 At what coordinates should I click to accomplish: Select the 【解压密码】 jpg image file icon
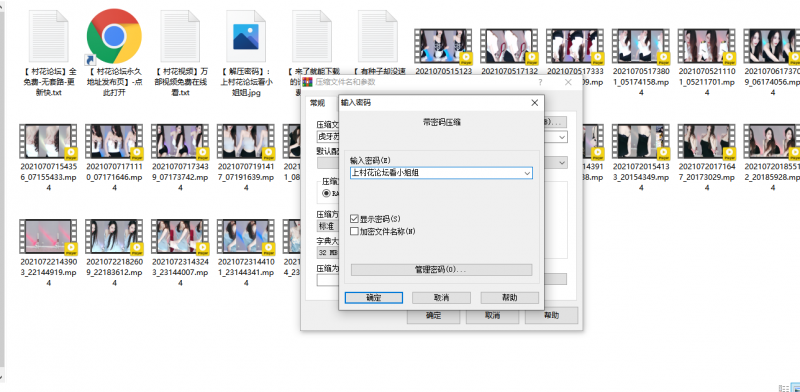click(x=246, y=36)
